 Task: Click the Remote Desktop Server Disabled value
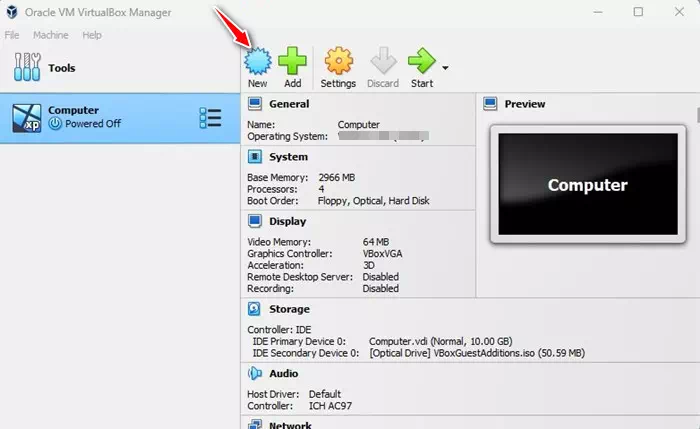380,277
